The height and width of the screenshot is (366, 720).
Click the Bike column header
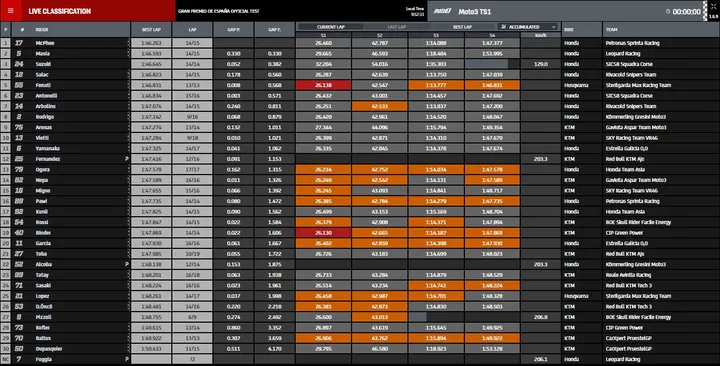(x=581, y=29)
